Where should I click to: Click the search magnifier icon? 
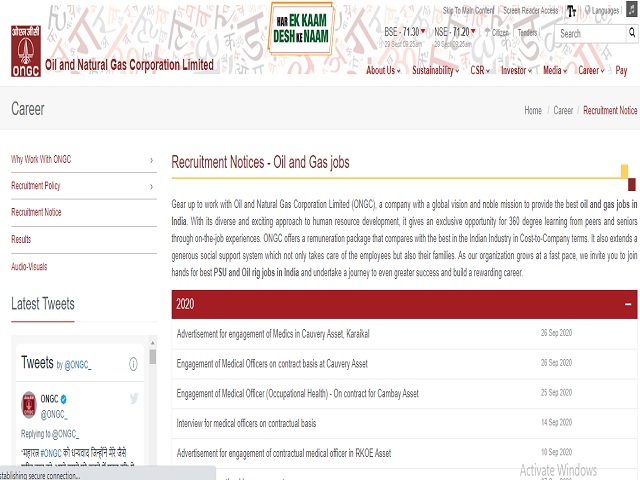coord(632,33)
